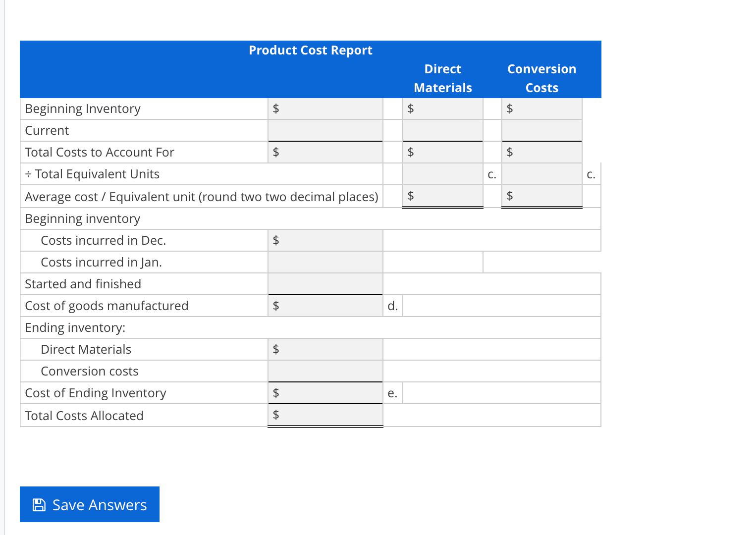Click the Current total cost field
The image size is (756, 535).
coord(325,130)
